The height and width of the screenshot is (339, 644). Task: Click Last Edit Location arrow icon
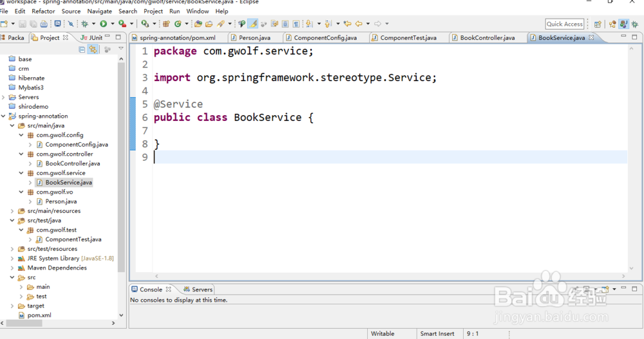tap(348, 24)
